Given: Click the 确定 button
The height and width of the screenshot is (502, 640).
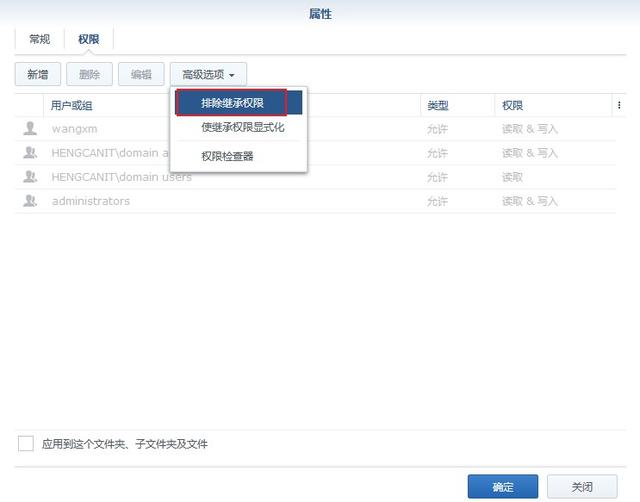Looking at the screenshot, I should click(502, 486).
